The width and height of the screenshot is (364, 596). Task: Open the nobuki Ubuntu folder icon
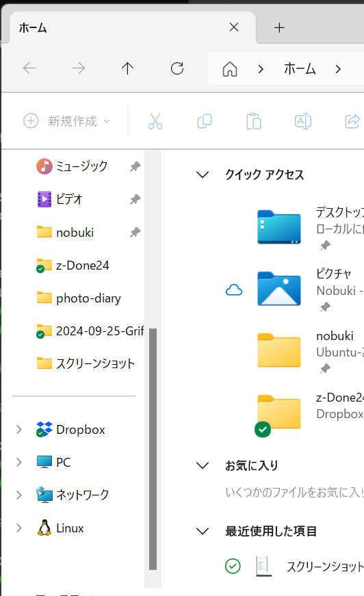click(279, 350)
